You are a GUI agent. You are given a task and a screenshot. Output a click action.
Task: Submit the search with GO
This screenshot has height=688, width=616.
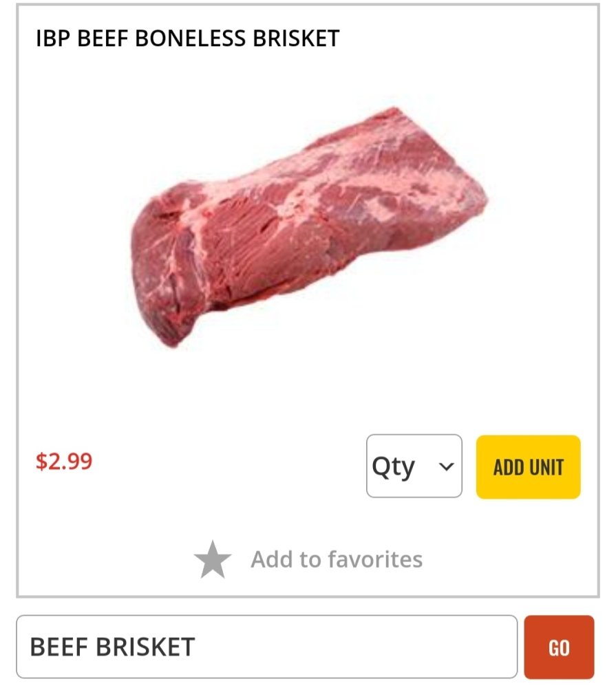pyautogui.click(x=558, y=647)
